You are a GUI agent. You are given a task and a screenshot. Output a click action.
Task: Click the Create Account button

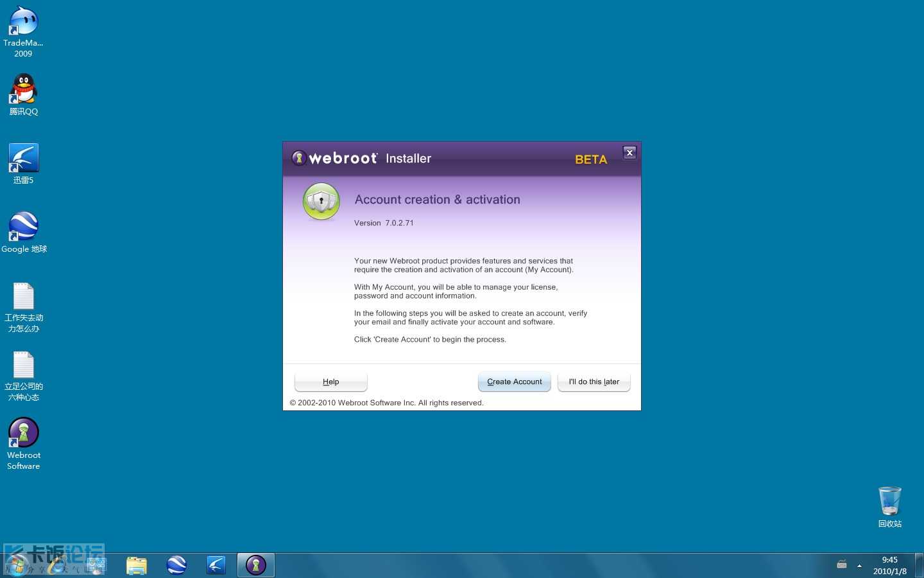click(514, 381)
